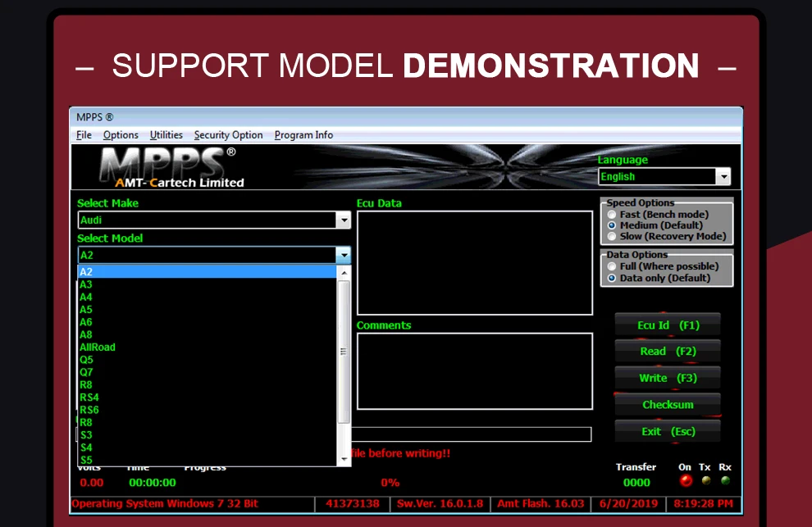Click the Read (F2) button
This screenshot has height=527, width=812.
click(668, 352)
